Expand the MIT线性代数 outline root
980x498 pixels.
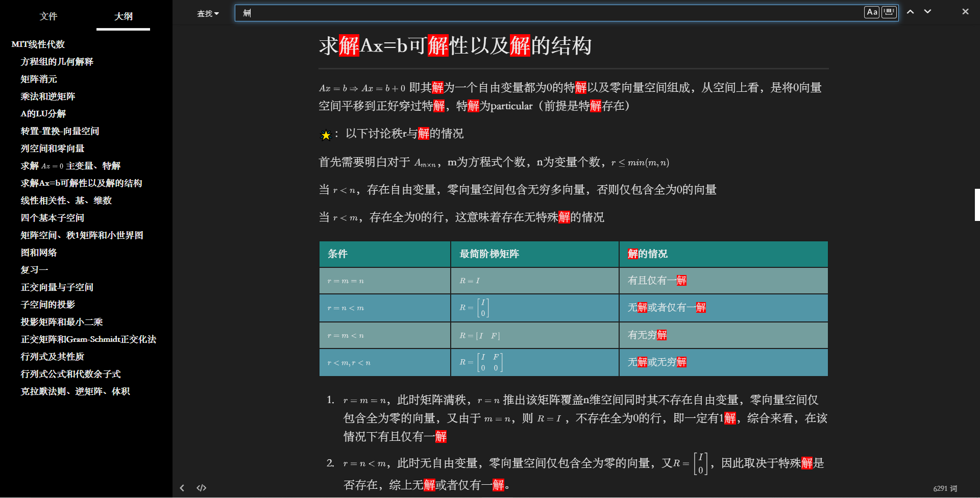click(38, 44)
